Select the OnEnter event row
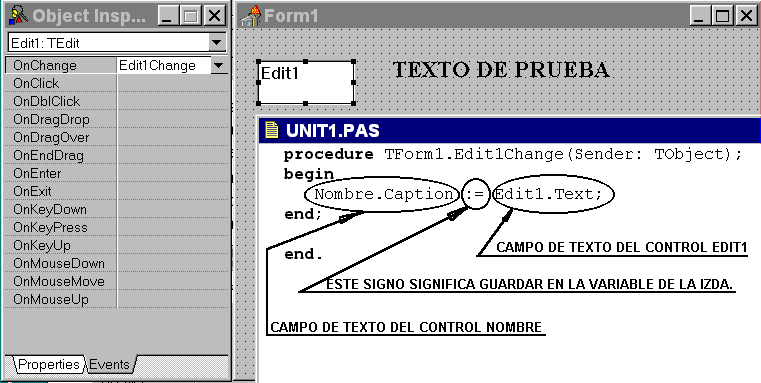 [116, 173]
